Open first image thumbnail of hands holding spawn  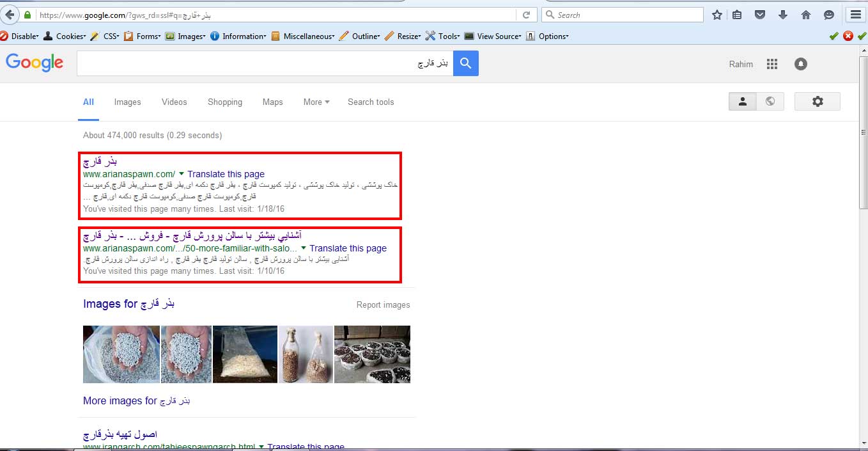pyautogui.click(x=121, y=354)
